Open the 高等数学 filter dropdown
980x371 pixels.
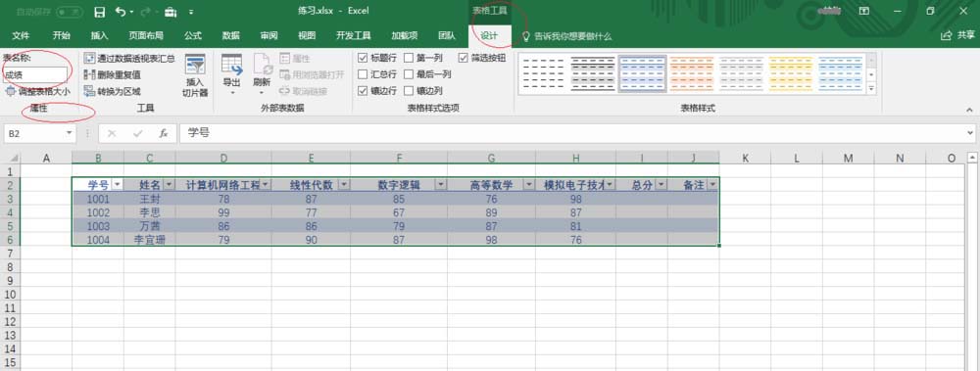529,185
